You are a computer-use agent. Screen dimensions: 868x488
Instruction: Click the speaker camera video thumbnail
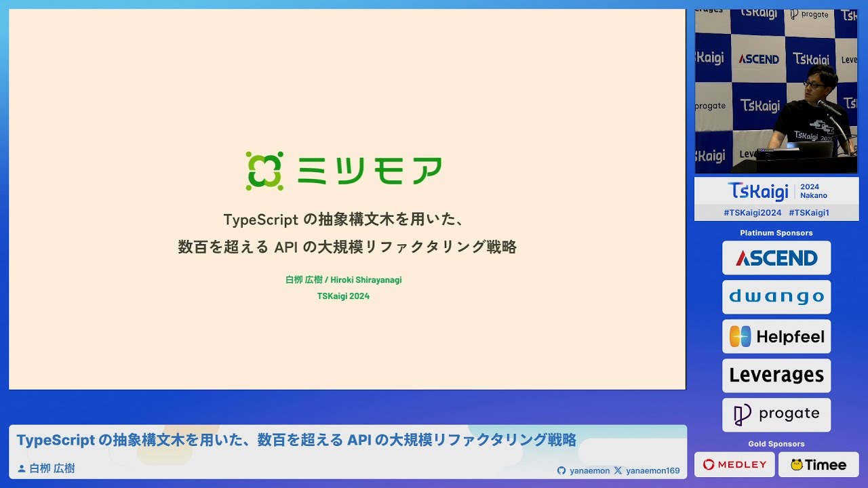pos(776,91)
